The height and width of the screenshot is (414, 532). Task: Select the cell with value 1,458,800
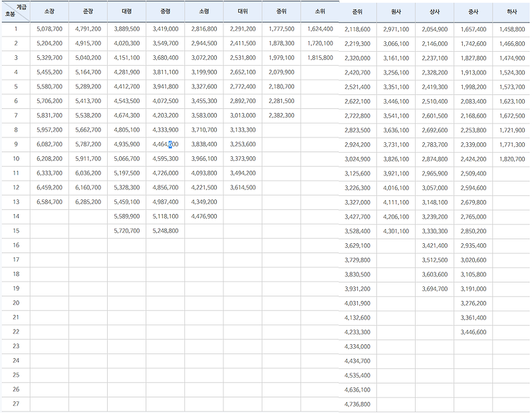point(512,29)
